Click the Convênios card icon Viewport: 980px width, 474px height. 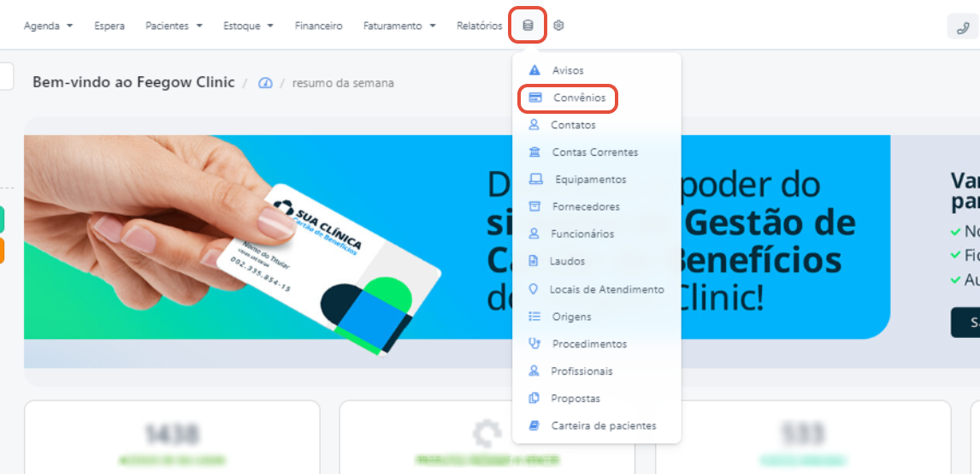pos(535,98)
